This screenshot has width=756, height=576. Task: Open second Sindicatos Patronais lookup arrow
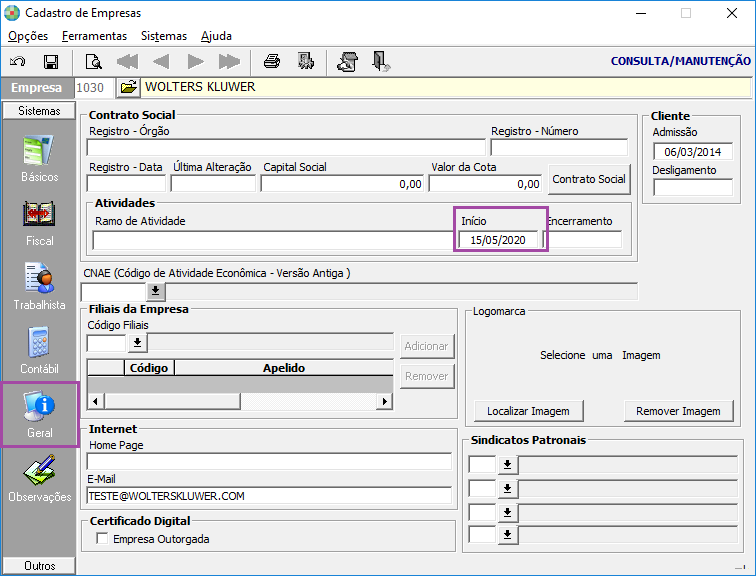pos(507,489)
